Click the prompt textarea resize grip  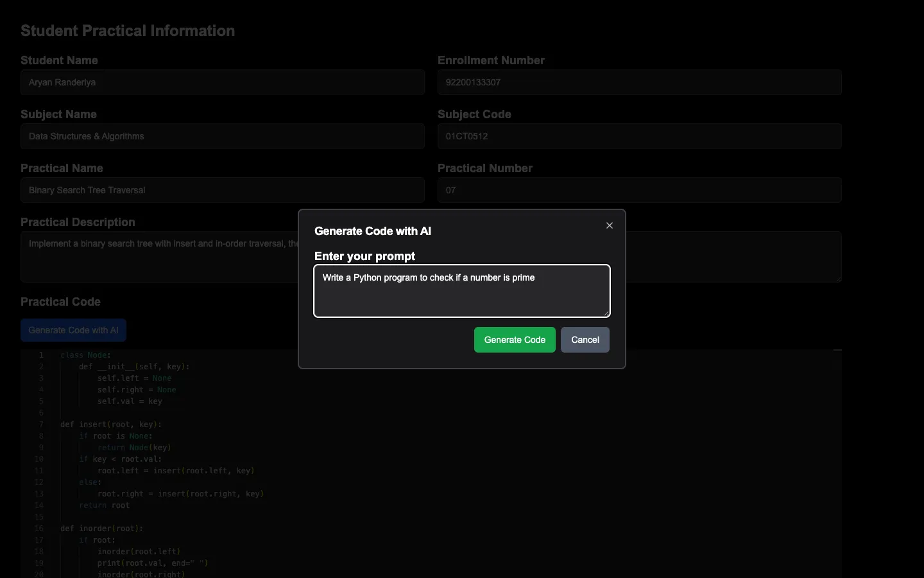pos(606,313)
